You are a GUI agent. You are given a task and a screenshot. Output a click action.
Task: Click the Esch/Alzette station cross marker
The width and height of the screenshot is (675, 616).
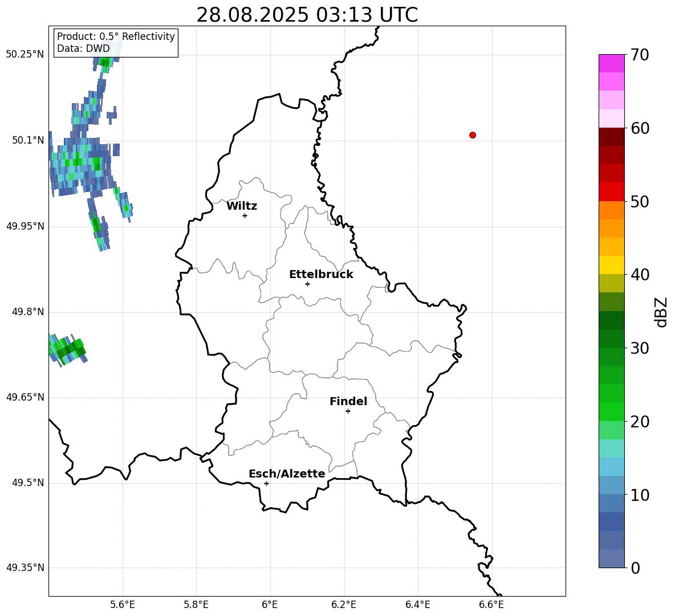point(266,483)
